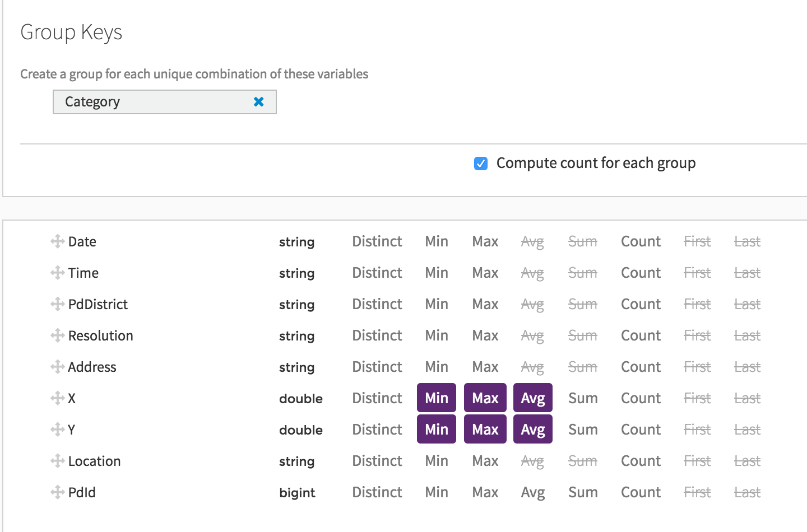Viewport: 807px width, 532px height.
Task: Click the PdDistrict column name
Action: point(98,304)
